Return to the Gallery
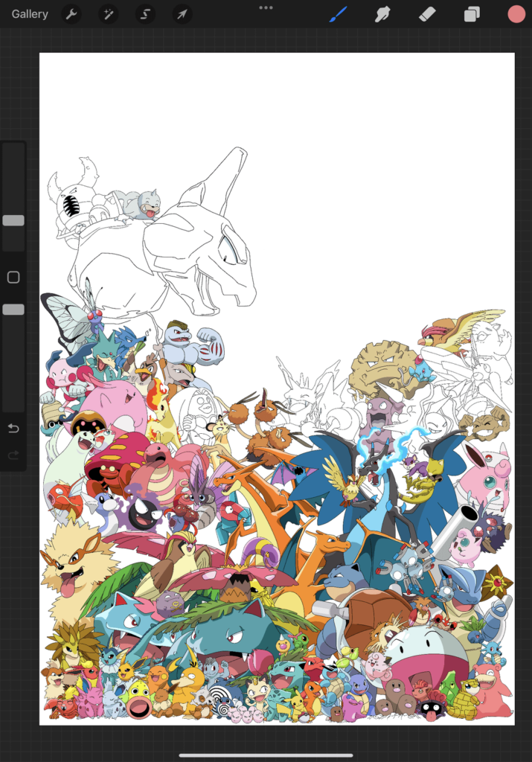Viewport: 532px width, 762px height. (30, 14)
